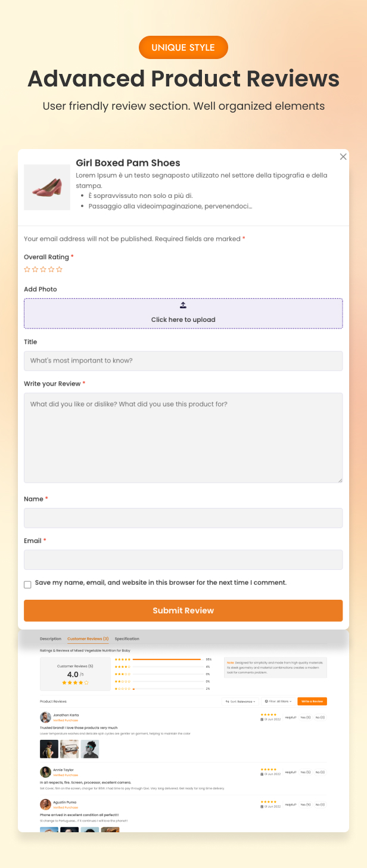Click the Title input field
The height and width of the screenshot is (868, 367).
[x=183, y=361]
